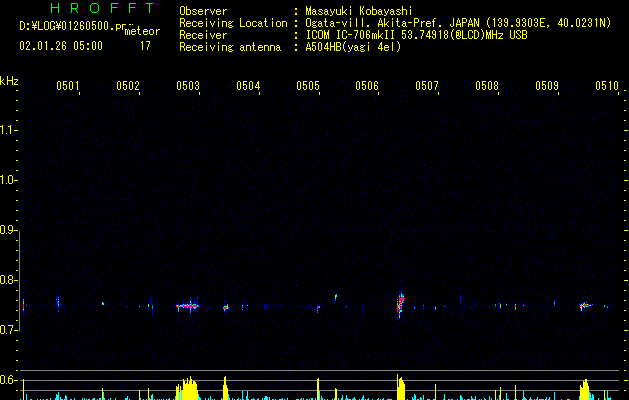Click the 1.1 kHz axis label
629x400 pixels.
point(8,130)
